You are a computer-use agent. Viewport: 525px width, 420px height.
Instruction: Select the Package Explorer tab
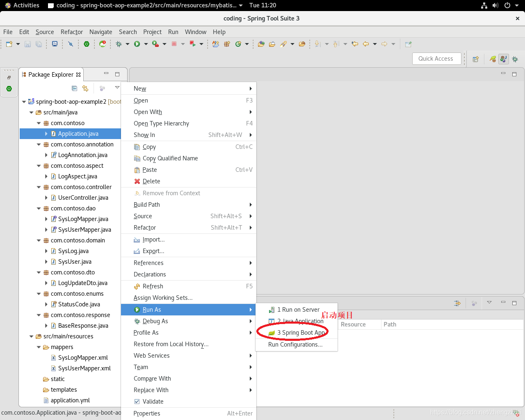pos(51,75)
